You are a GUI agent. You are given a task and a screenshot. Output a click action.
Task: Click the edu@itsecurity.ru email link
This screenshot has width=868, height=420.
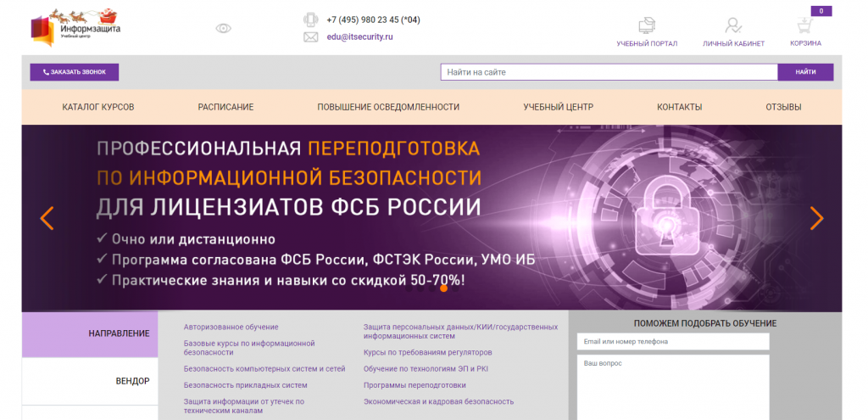(359, 37)
